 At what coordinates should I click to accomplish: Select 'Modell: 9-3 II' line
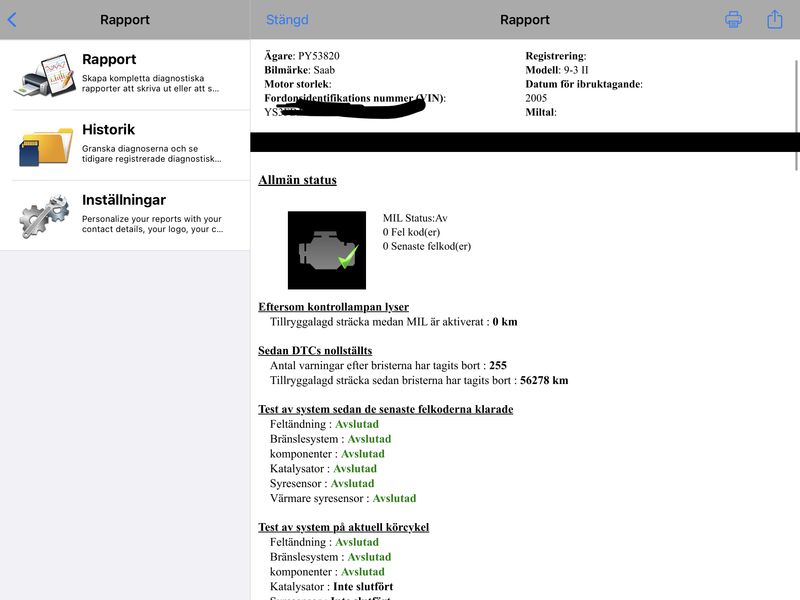coord(557,70)
